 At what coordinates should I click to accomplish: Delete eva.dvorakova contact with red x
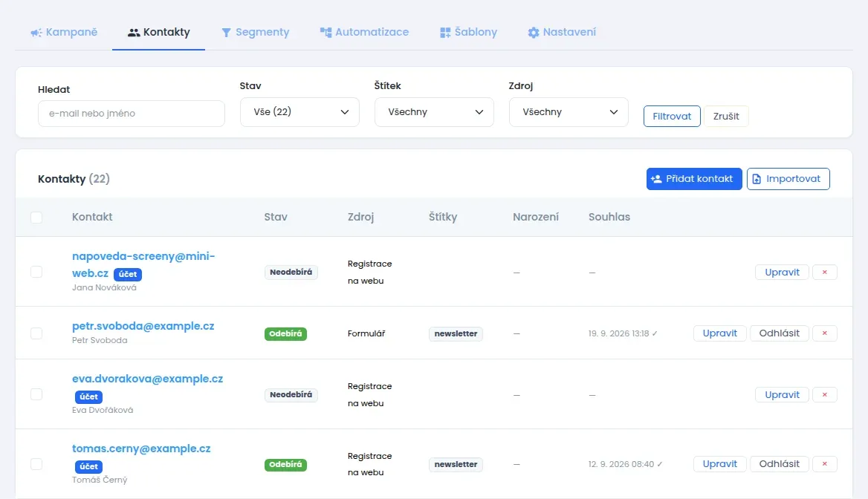pyautogui.click(x=824, y=394)
